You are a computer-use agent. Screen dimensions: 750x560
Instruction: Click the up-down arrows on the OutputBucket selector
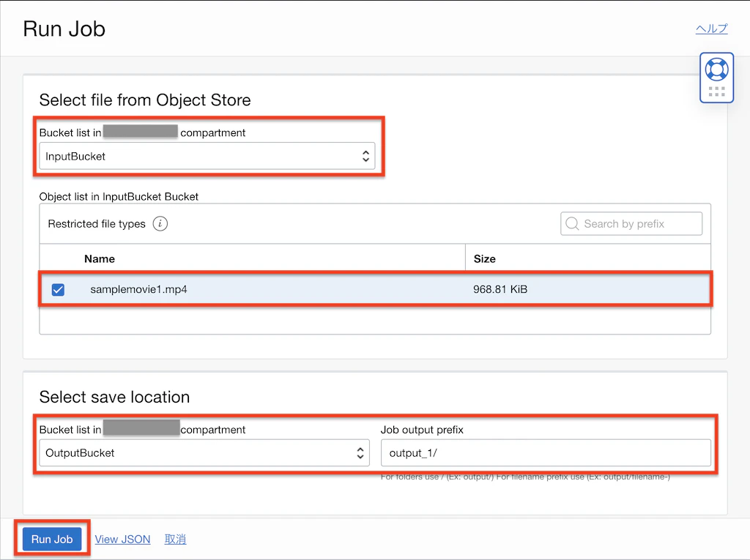pos(360,452)
